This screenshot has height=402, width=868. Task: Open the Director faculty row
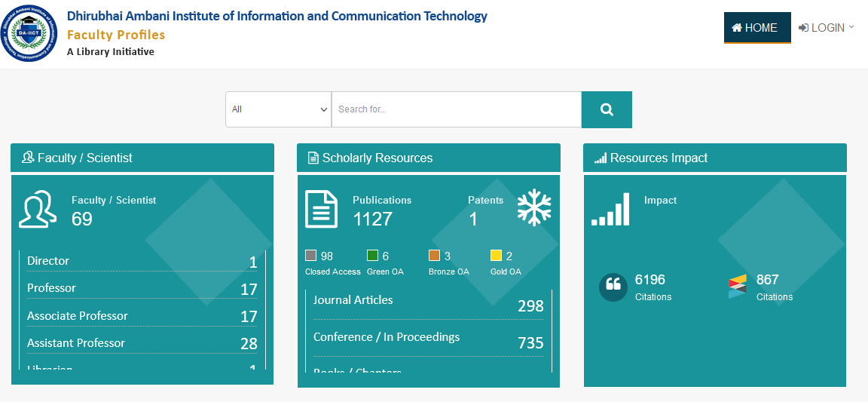coord(142,261)
